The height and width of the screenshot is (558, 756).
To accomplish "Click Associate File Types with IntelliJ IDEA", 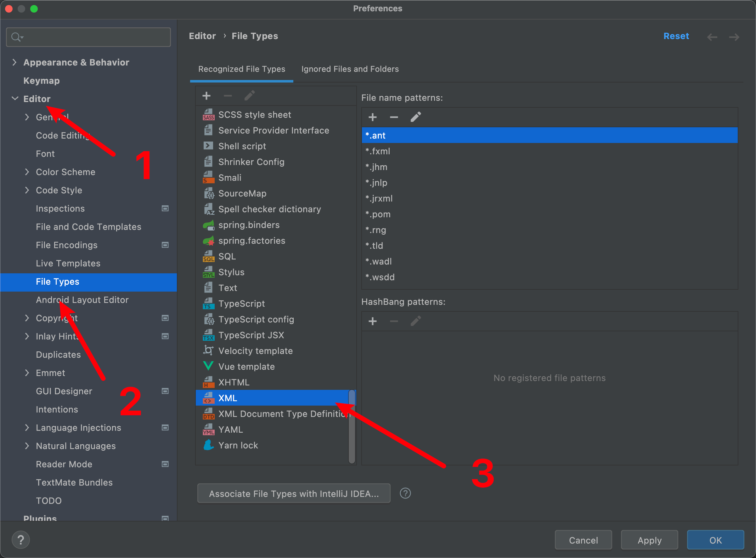I will pos(294,493).
